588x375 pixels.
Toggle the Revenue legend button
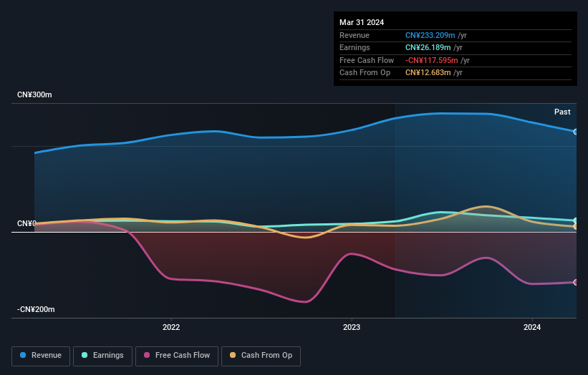41,356
